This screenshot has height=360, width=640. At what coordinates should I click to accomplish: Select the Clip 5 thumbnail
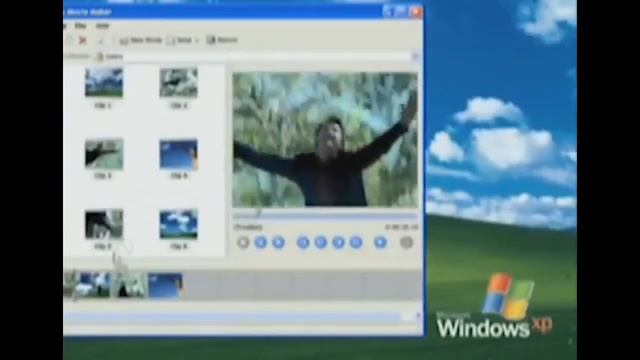pyautogui.click(x=104, y=224)
